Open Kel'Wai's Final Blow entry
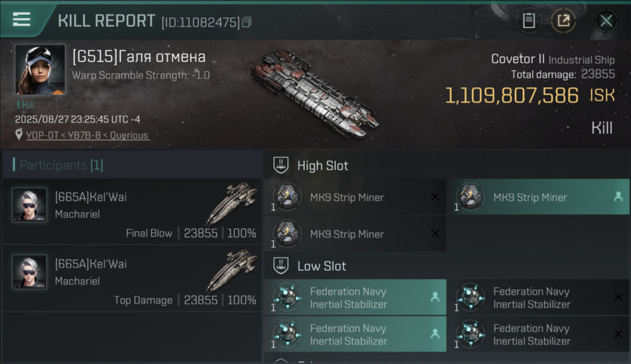631x364 pixels. (132, 211)
